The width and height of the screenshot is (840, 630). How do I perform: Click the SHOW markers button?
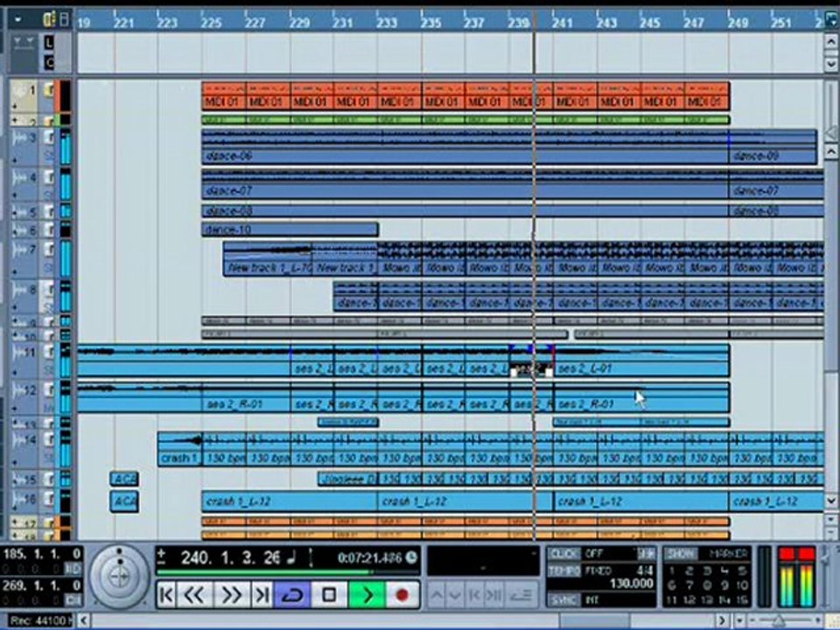tap(682, 554)
